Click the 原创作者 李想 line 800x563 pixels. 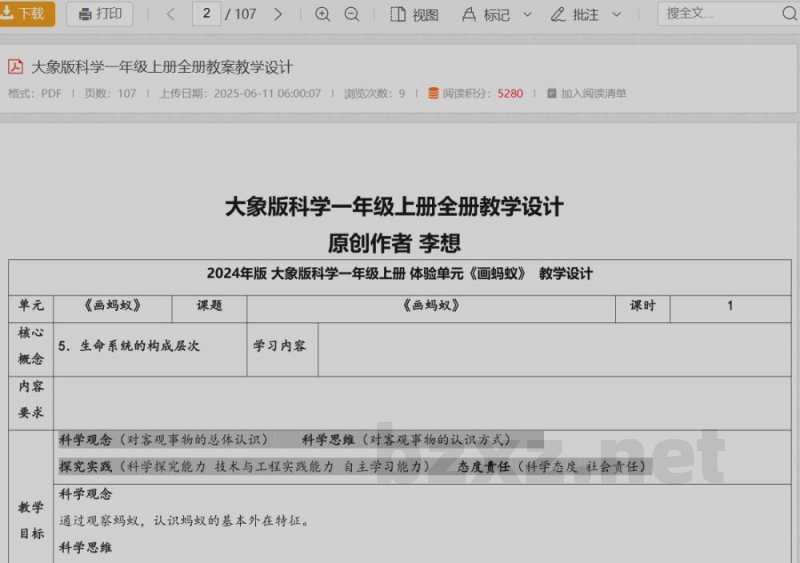pos(394,243)
